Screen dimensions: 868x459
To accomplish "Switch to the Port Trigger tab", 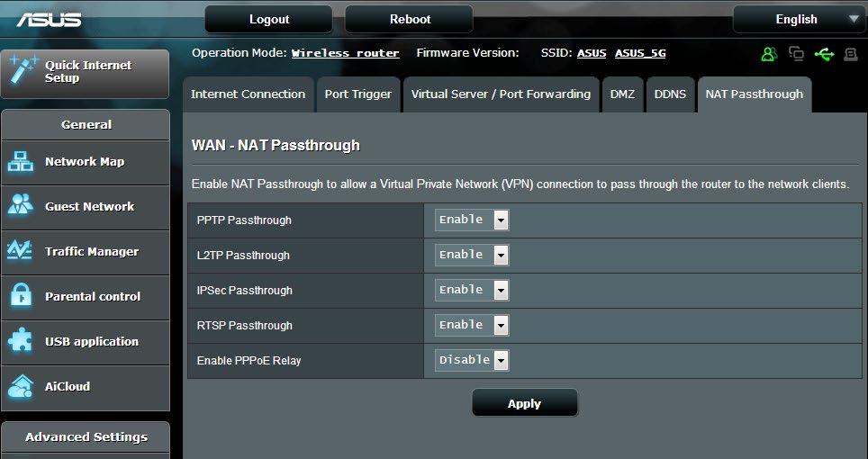I will pyautogui.click(x=358, y=94).
